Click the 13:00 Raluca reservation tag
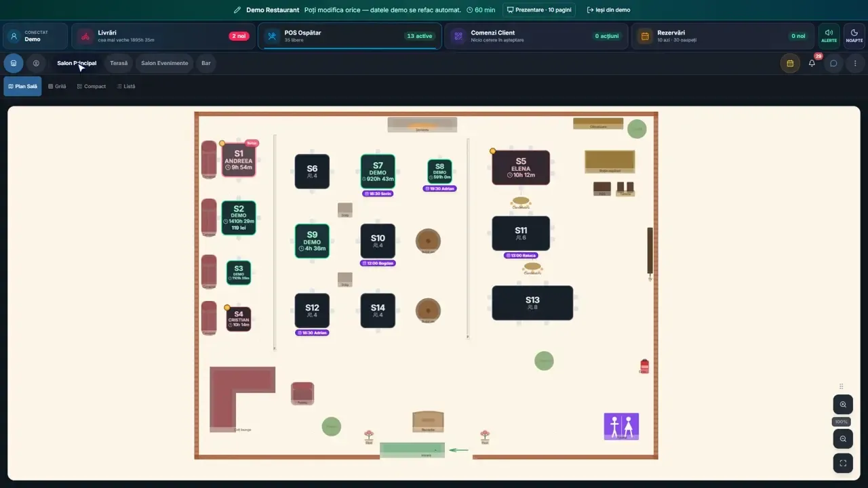 click(521, 256)
